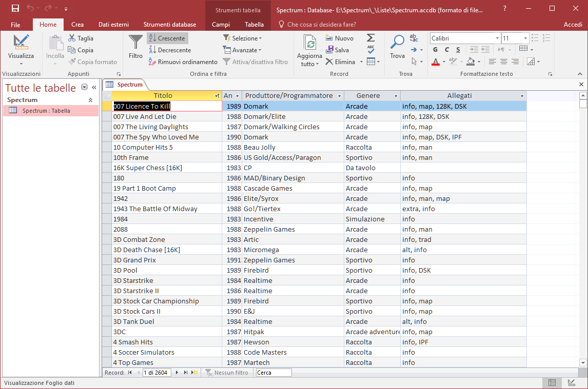Open font color dropdown arrow
The height and width of the screenshot is (389, 588).
pos(444,62)
